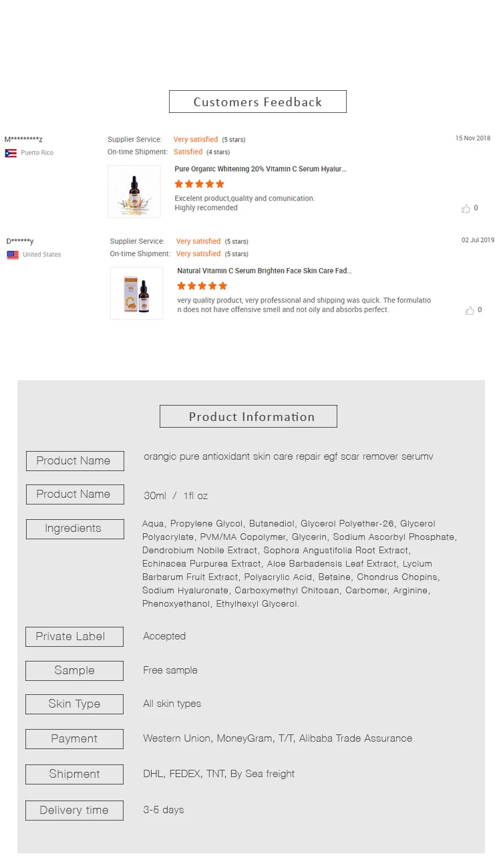This screenshot has height=868, width=501.
Task: Click star rating of Natural Vitamin C review
Action: pyautogui.click(x=202, y=285)
